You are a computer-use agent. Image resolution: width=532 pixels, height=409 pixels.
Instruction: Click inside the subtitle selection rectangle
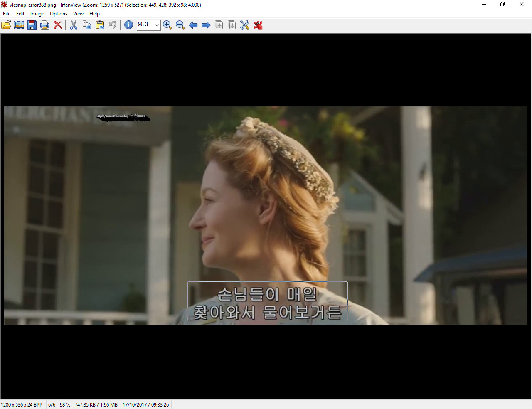tap(268, 301)
